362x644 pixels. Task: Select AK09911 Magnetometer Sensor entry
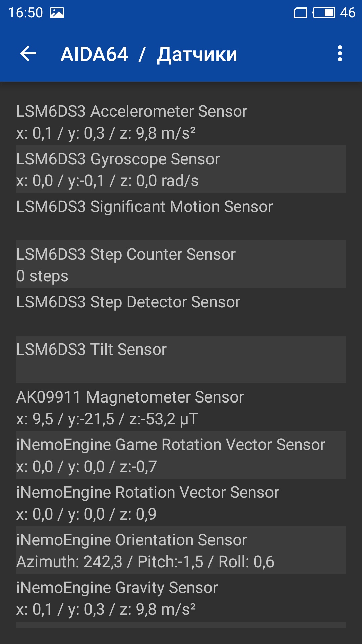click(x=181, y=407)
